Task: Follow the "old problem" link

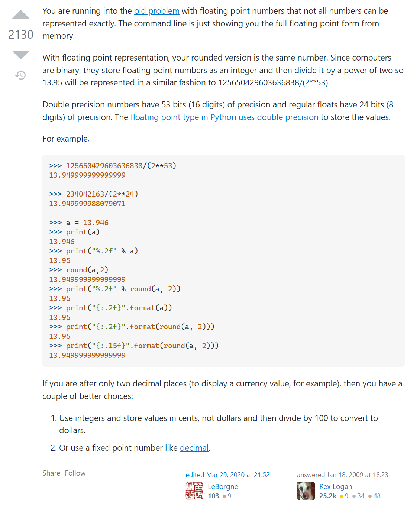Action: (156, 11)
